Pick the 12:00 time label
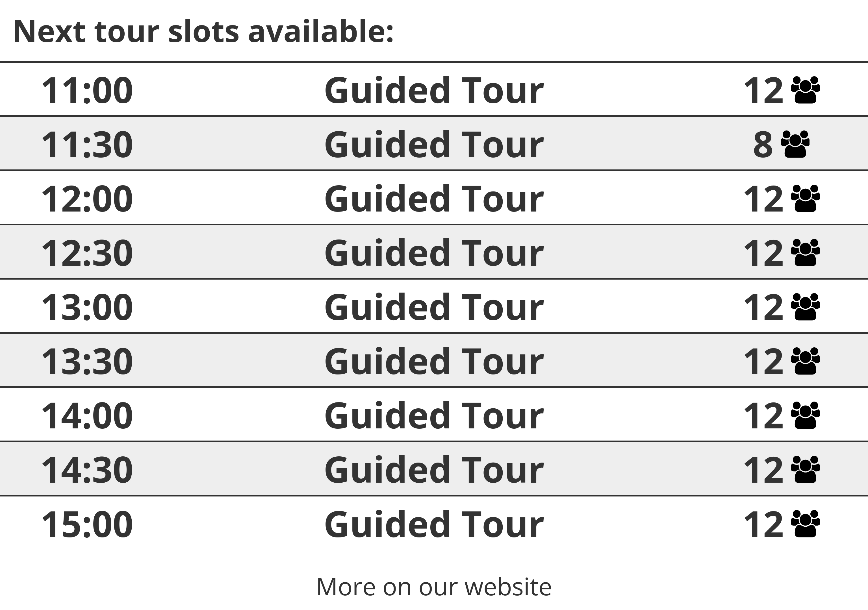This screenshot has width=868, height=610. [x=87, y=199]
